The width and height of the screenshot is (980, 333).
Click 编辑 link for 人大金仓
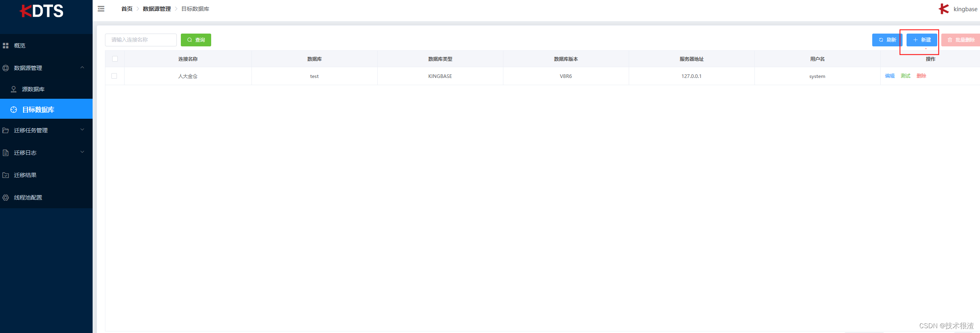(x=890, y=76)
